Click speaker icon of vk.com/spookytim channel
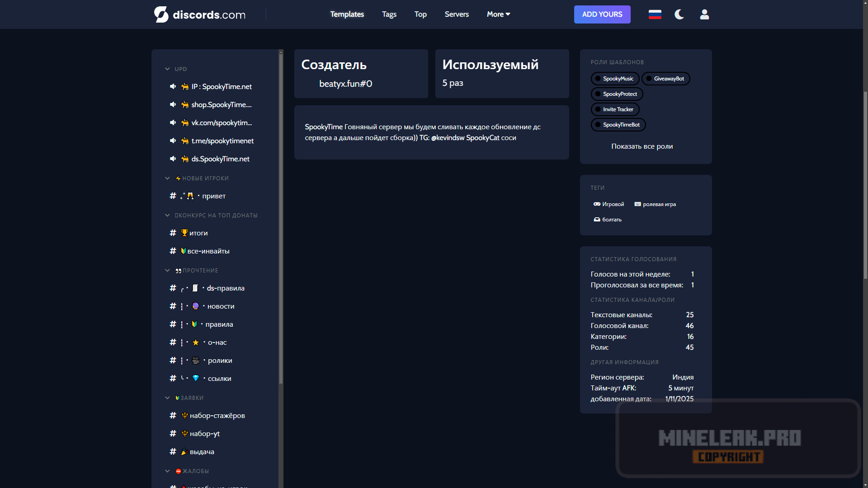The height and width of the screenshot is (488, 868). [173, 122]
